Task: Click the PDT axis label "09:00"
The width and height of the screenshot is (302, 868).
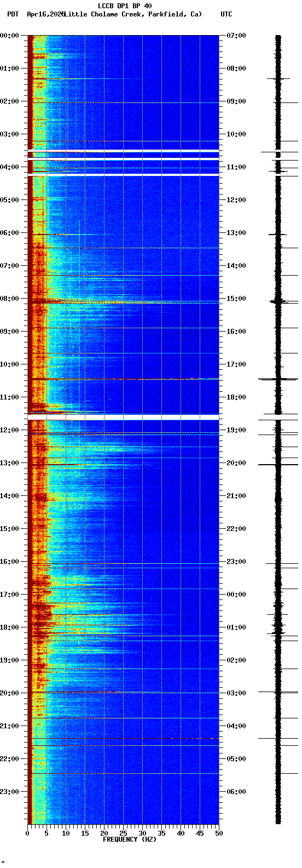Action: pyautogui.click(x=10, y=332)
